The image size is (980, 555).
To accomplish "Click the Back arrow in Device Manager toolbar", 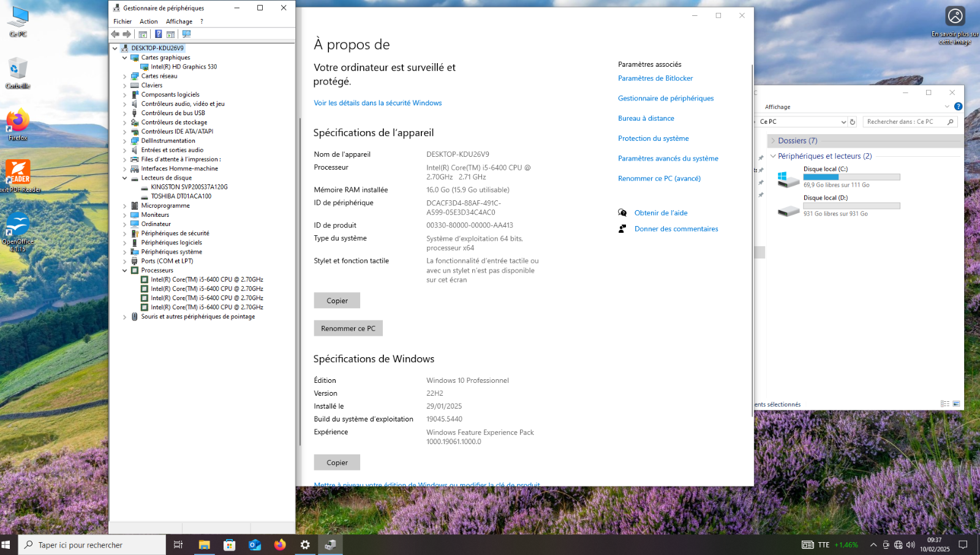I will (x=115, y=34).
